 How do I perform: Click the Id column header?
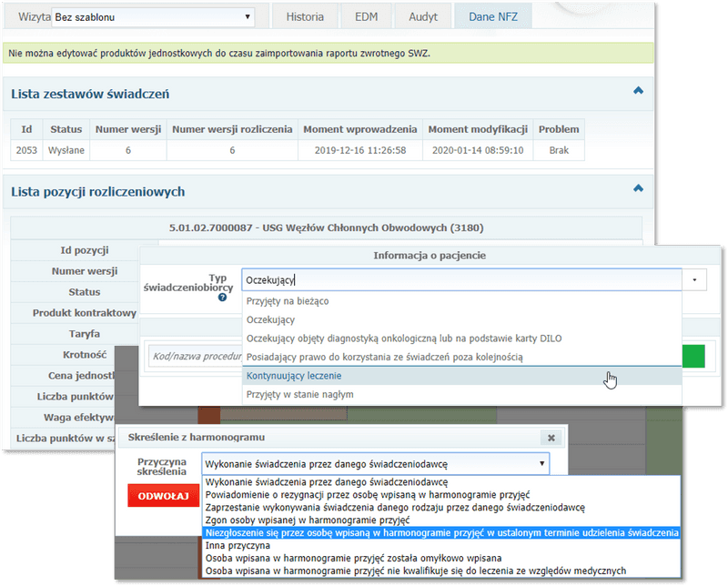pos(26,129)
